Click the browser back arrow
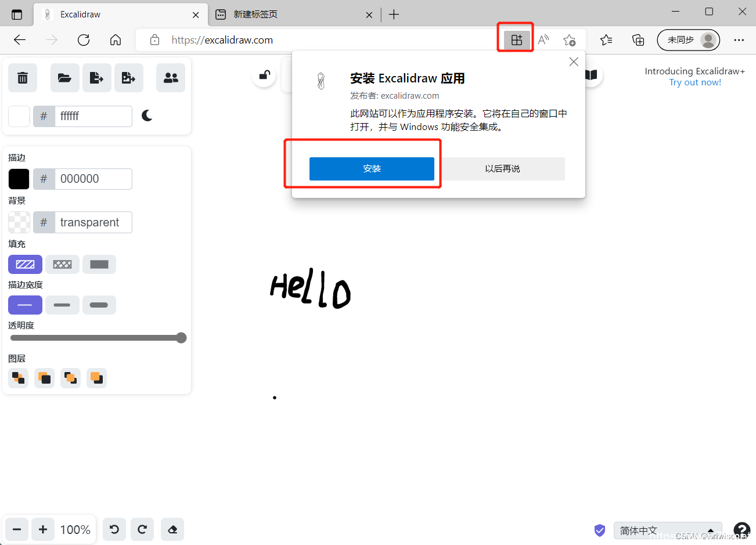This screenshot has width=756, height=545. click(20, 39)
